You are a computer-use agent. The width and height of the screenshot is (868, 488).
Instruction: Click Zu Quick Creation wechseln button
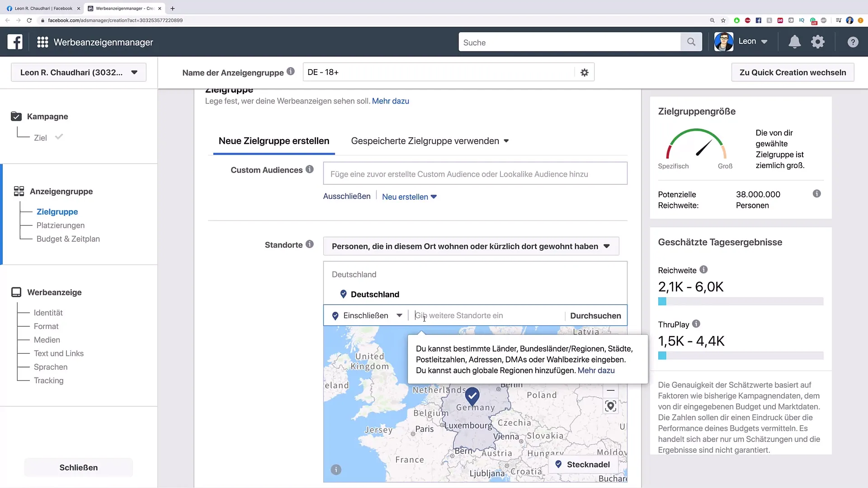(793, 72)
